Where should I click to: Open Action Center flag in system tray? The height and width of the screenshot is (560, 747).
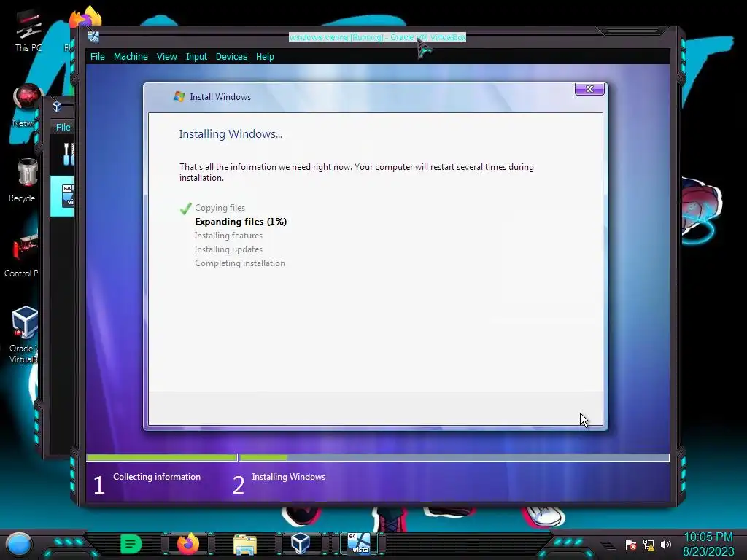(631, 544)
